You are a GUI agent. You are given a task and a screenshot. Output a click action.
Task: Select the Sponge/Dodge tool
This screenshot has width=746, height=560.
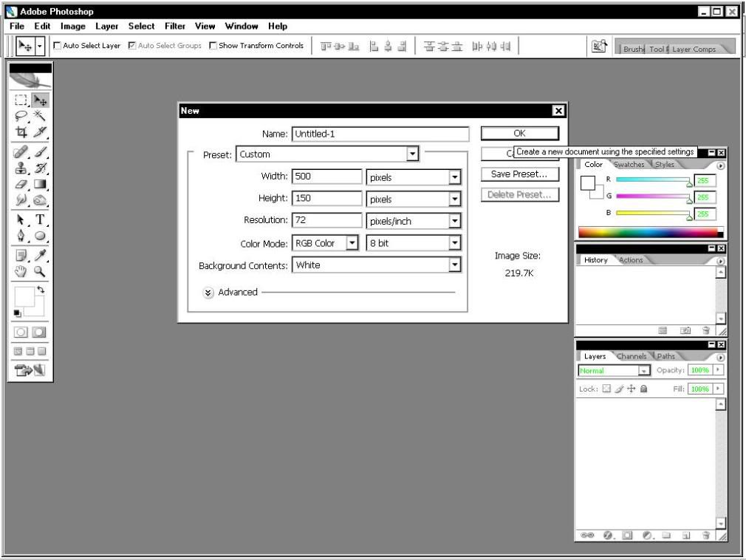tap(40, 199)
